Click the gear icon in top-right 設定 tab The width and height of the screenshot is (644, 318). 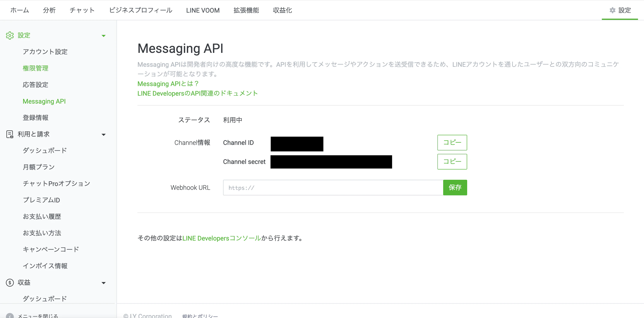coord(612,10)
